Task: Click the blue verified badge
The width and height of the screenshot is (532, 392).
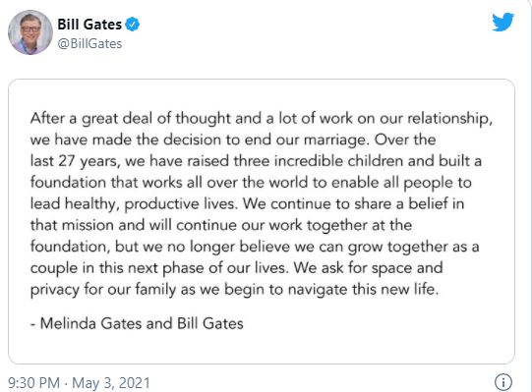Action: (x=133, y=25)
